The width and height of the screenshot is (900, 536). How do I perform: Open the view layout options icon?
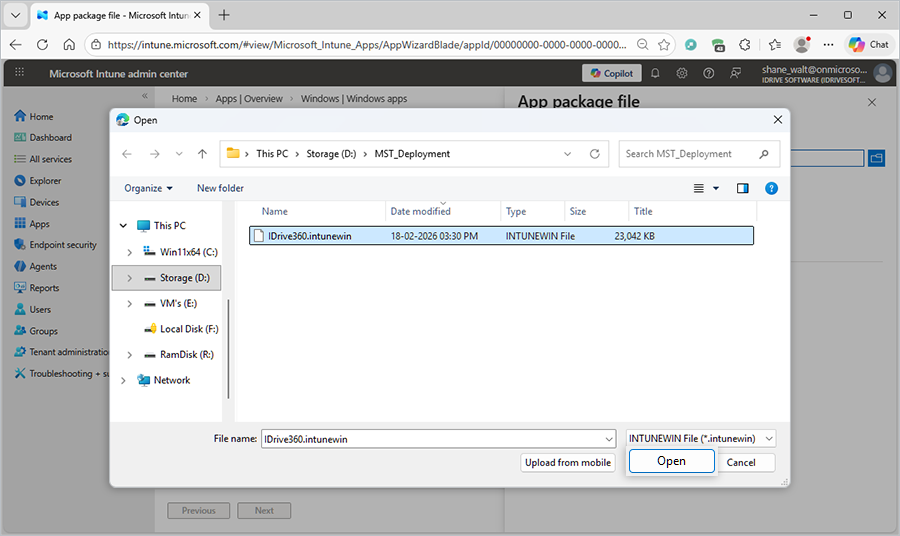pos(706,188)
